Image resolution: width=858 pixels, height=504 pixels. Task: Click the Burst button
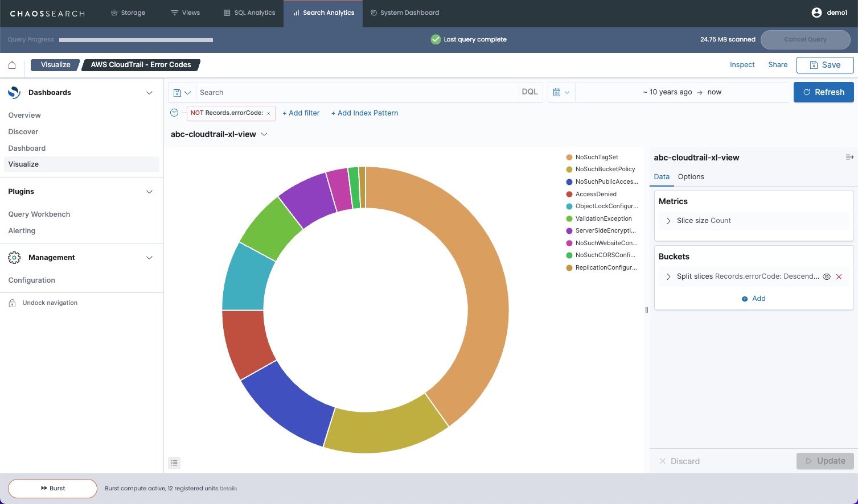pyautogui.click(x=53, y=489)
